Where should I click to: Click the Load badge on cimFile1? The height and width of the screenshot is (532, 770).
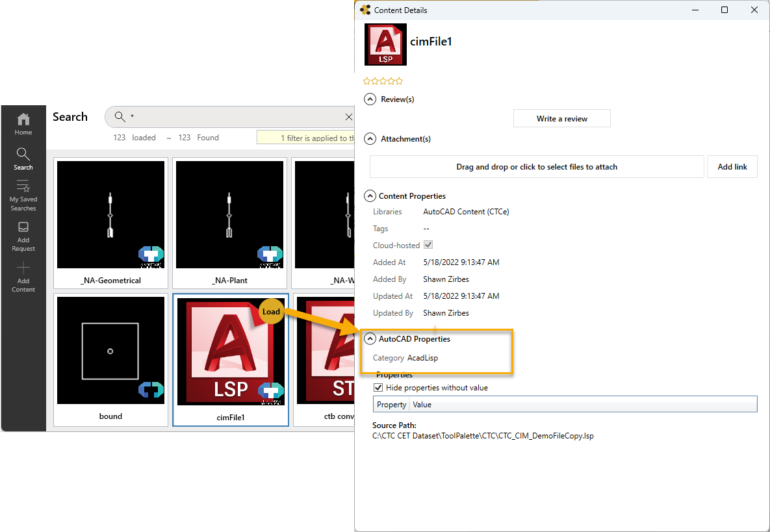tap(271, 311)
